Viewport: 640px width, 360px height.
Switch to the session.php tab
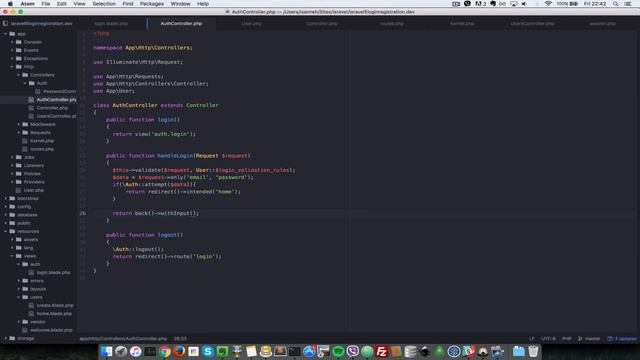[x=602, y=24]
